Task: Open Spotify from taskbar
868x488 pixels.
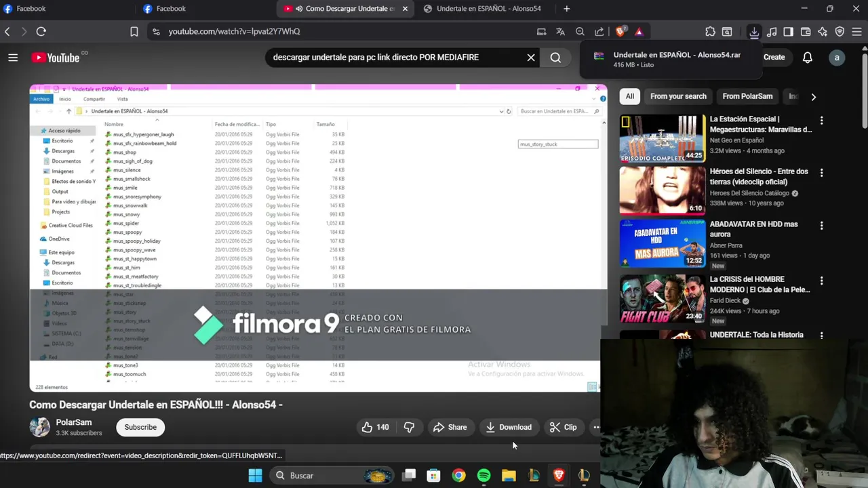Action: coord(484,476)
